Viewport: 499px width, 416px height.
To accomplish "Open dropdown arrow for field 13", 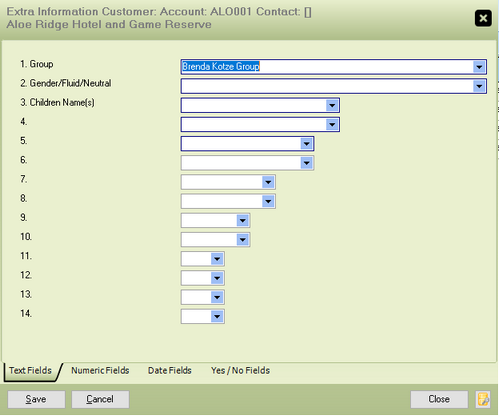I will (217, 297).
